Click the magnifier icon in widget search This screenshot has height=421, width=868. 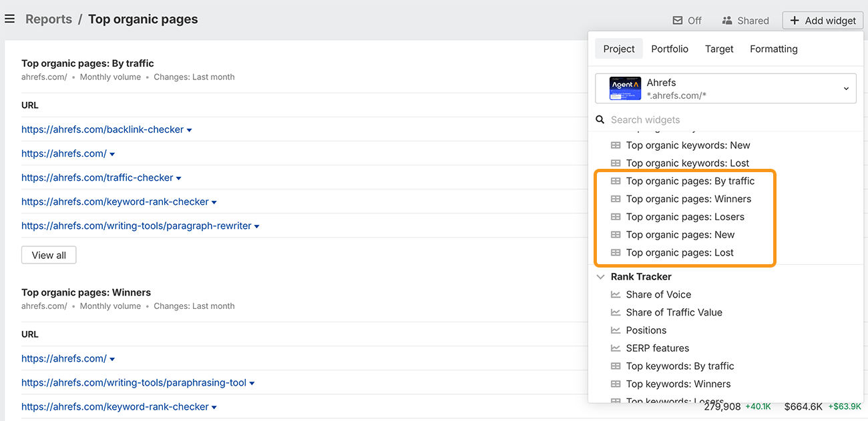[600, 119]
